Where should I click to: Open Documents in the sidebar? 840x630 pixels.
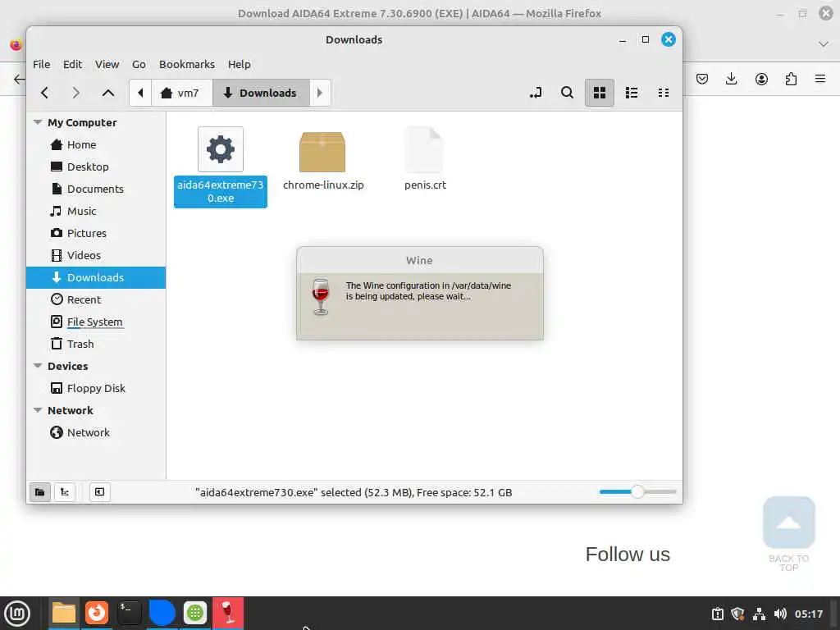tap(96, 189)
